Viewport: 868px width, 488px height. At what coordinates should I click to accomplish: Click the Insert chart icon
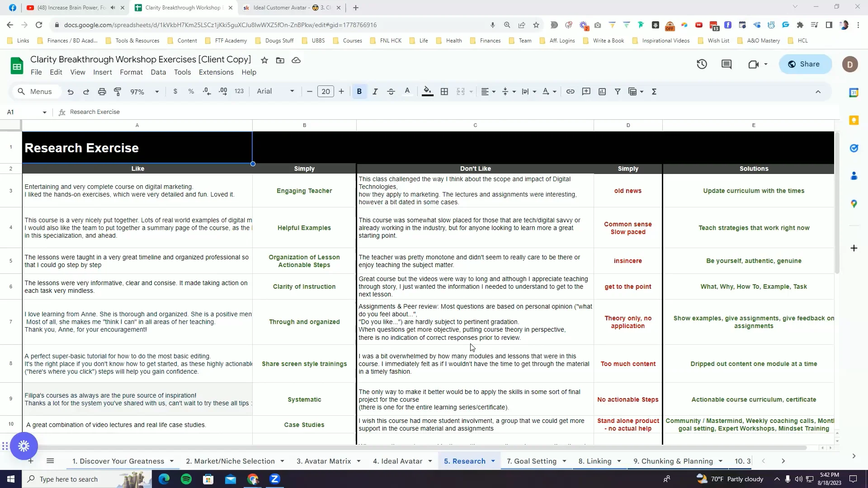[x=602, y=92]
